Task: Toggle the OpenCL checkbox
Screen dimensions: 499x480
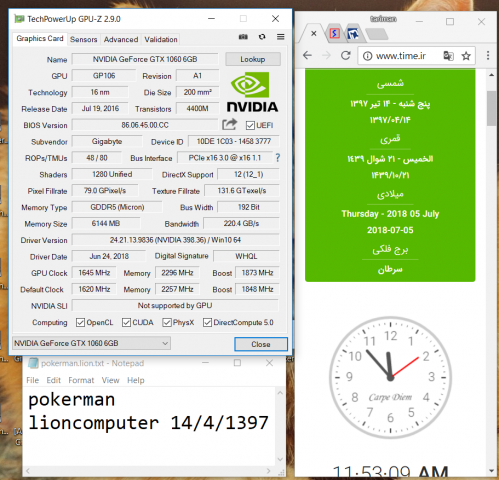Action: point(80,322)
